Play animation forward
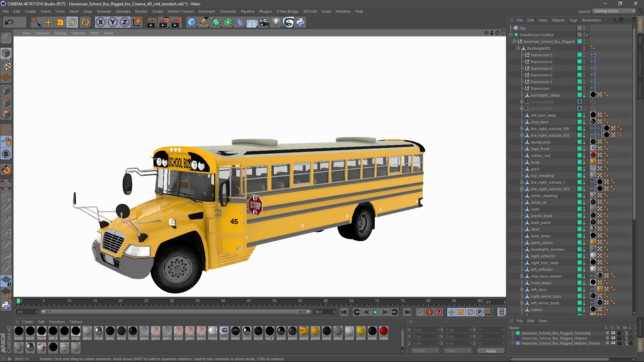The width and height of the screenshot is (644, 362). pos(375,312)
